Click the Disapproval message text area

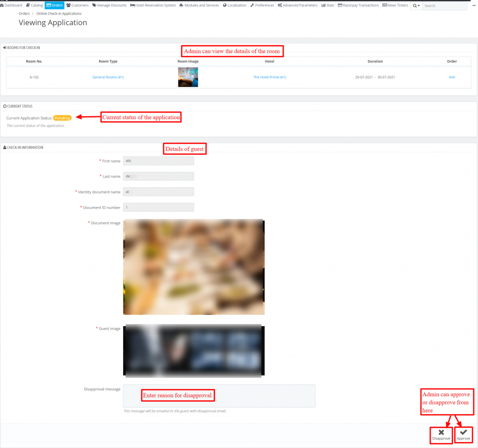point(219,396)
